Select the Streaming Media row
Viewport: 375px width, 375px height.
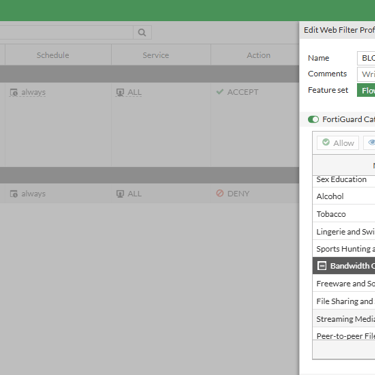[x=344, y=319]
